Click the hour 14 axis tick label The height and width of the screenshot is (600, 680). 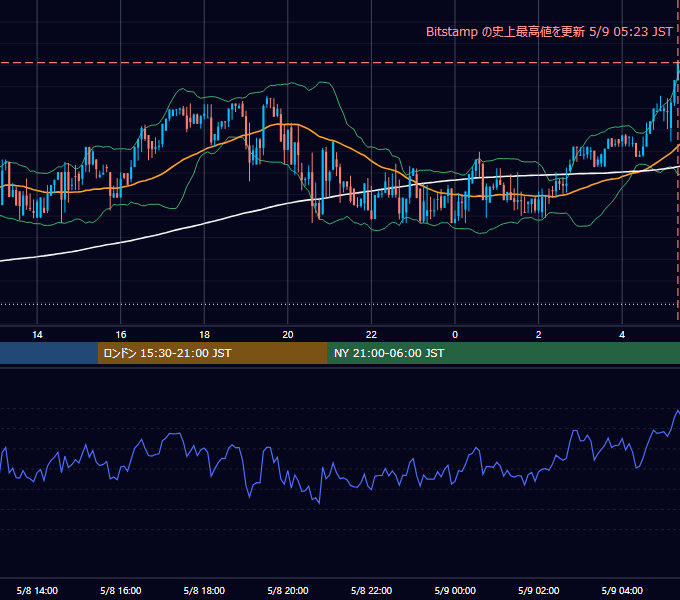click(37, 335)
